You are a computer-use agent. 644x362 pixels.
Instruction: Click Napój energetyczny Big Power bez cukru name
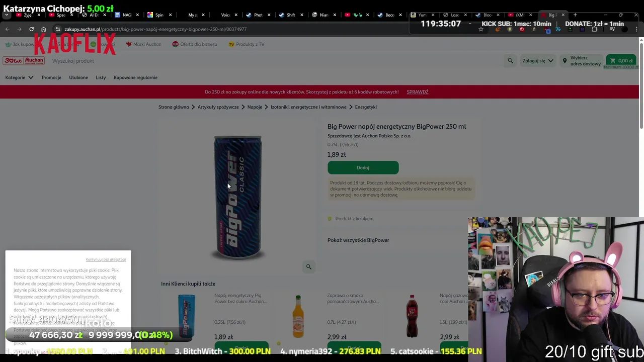pos(240,299)
